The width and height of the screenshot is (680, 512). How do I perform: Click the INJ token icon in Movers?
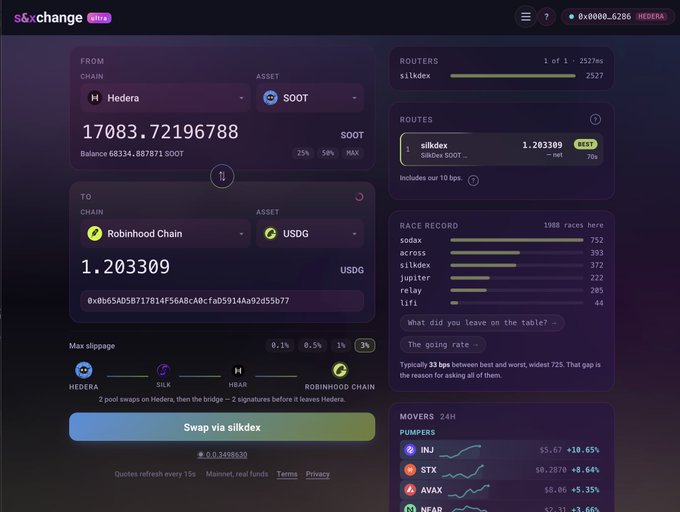[x=410, y=450]
